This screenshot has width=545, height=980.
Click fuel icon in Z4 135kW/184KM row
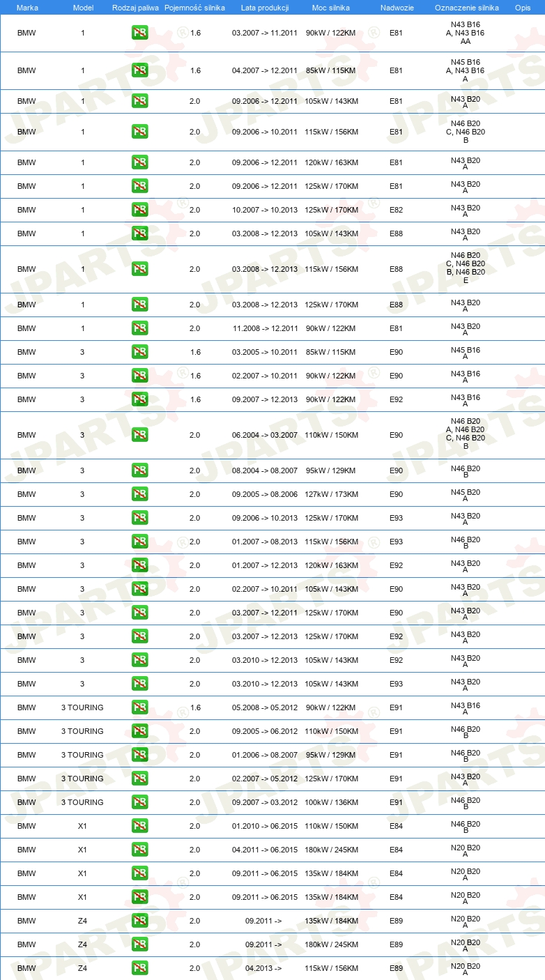coord(139,921)
